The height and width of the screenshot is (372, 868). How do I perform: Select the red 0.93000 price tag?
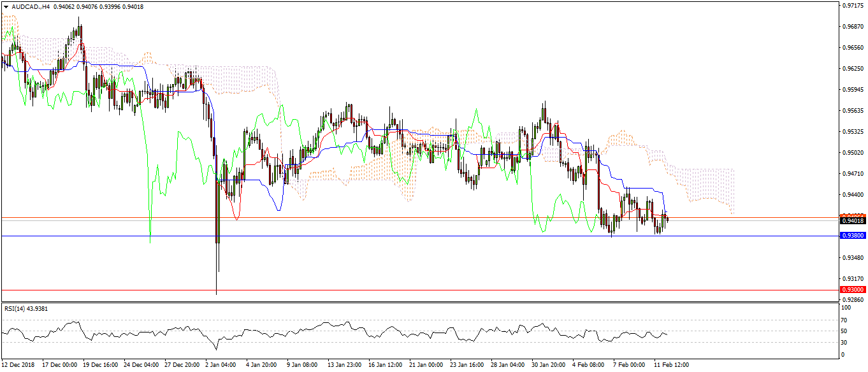click(853, 290)
